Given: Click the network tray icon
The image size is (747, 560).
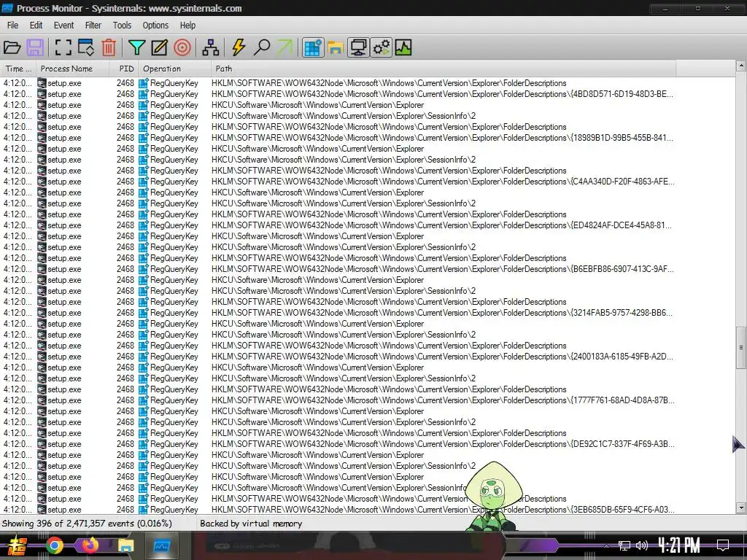Looking at the screenshot, I should [624, 545].
